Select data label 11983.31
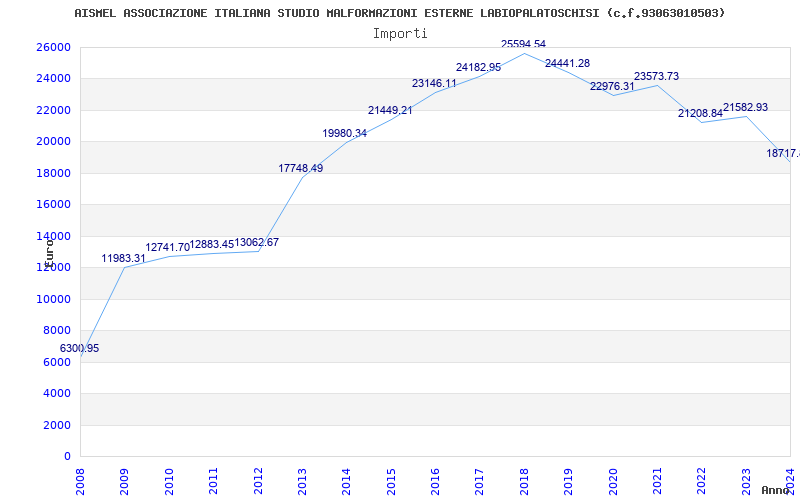 point(123,259)
